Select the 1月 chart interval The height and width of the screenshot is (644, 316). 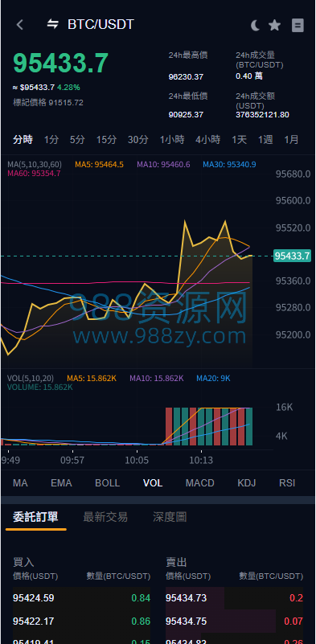click(x=291, y=140)
